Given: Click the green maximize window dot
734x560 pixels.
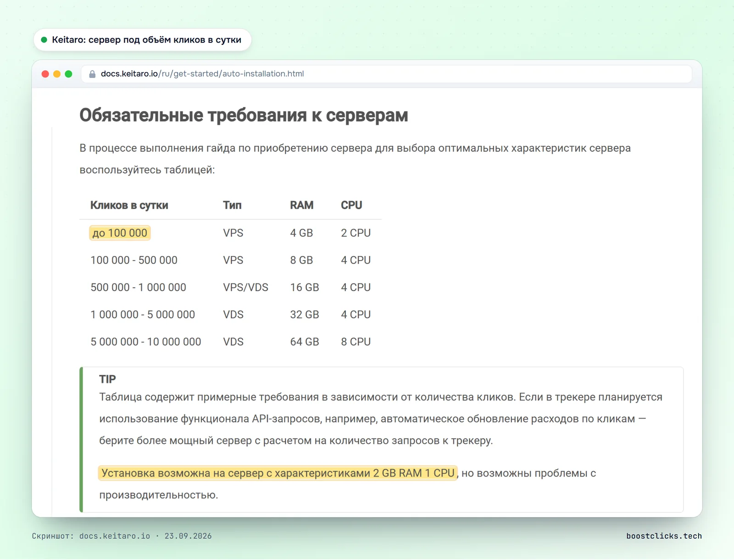Looking at the screenshot, I should coord(68,74).
